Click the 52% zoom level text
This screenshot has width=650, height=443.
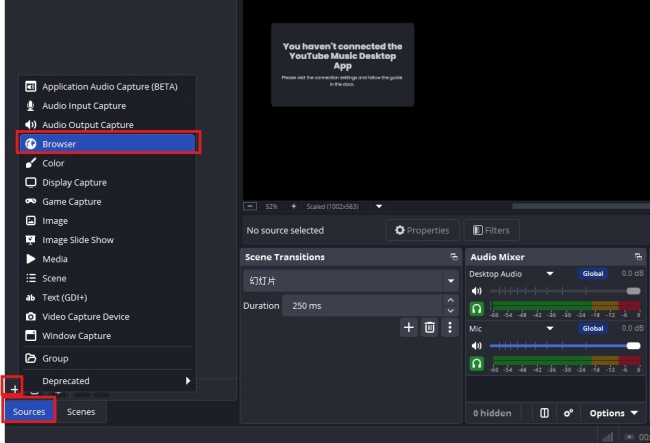tap(272, 206)
